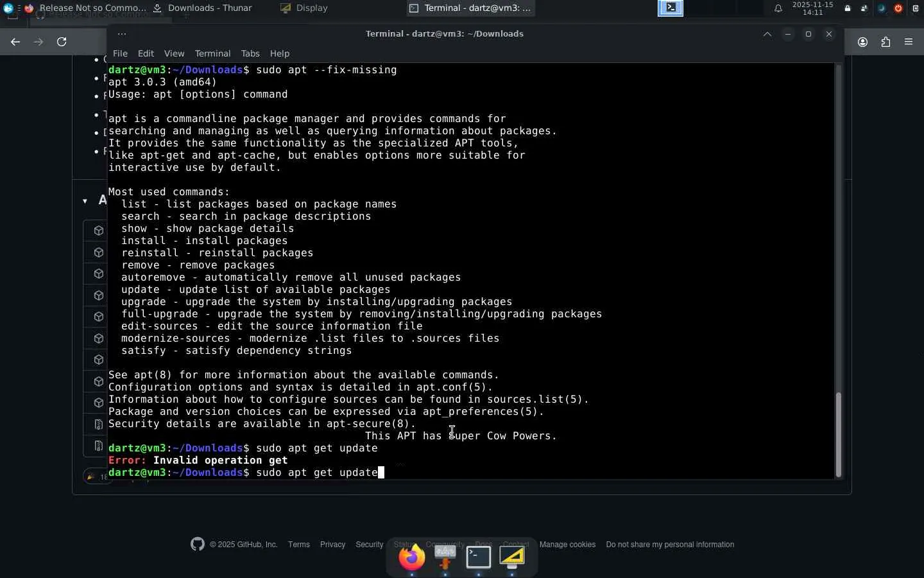Viewport: 924px width, 578px height.
Task: Click the workspace switcher terminal thumbnail
Action: pyautogui.click(x=671, y=8)
